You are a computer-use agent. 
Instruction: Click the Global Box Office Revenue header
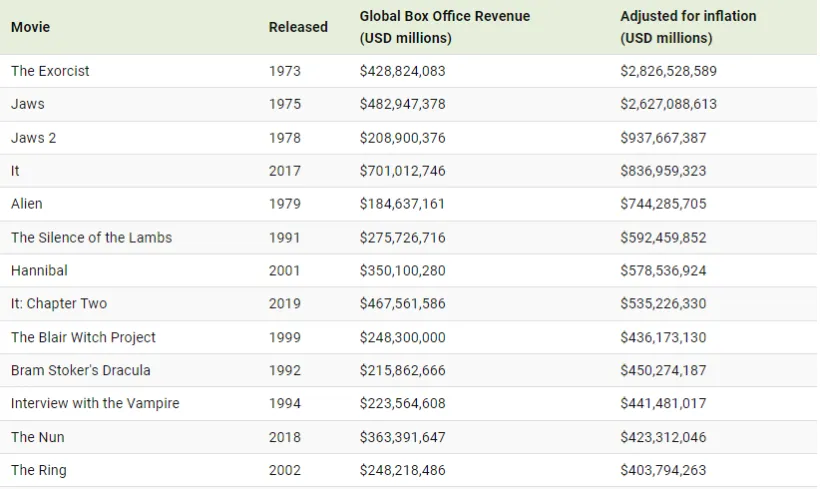click(x=444, y=27)
